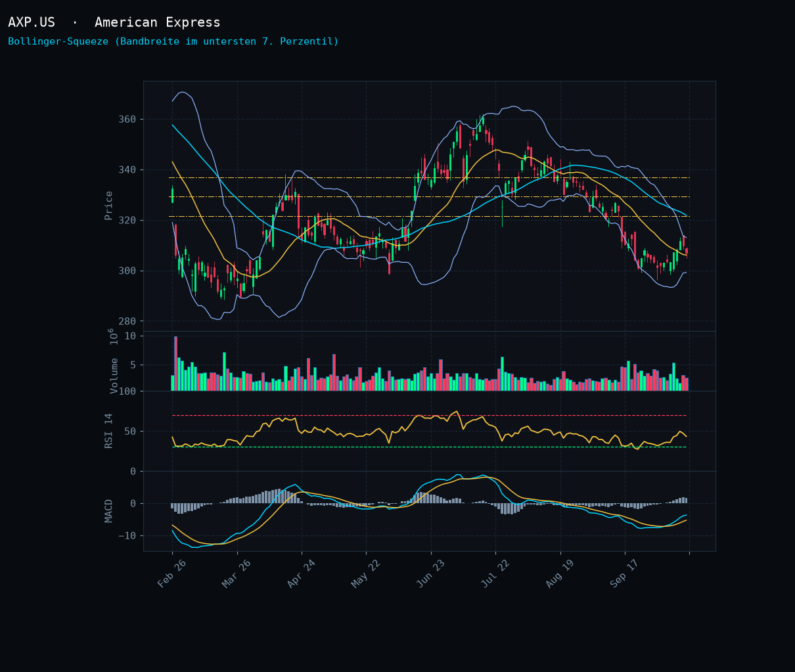
Task: Click the green dashed RSI oversold line
Action: 429,447
